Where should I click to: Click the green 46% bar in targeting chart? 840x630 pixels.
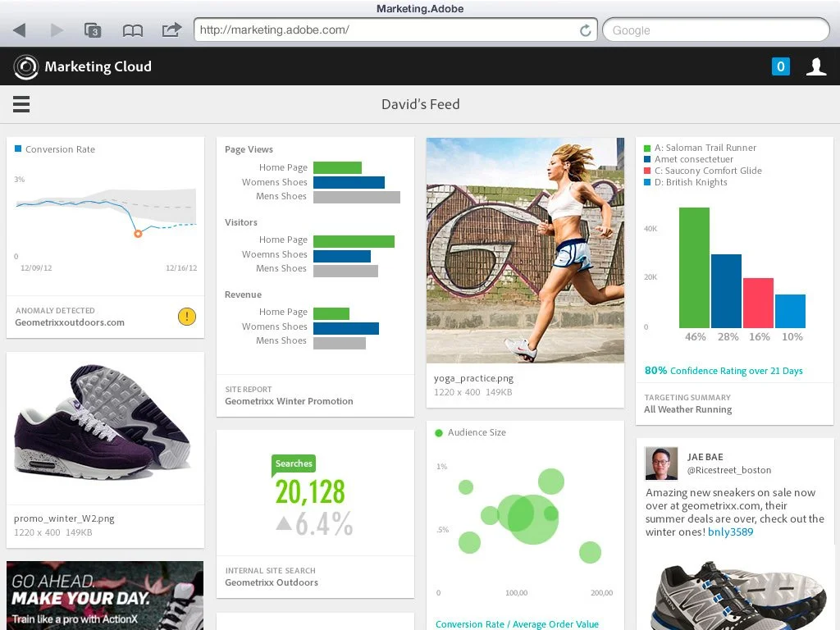(x=694, y=268)
